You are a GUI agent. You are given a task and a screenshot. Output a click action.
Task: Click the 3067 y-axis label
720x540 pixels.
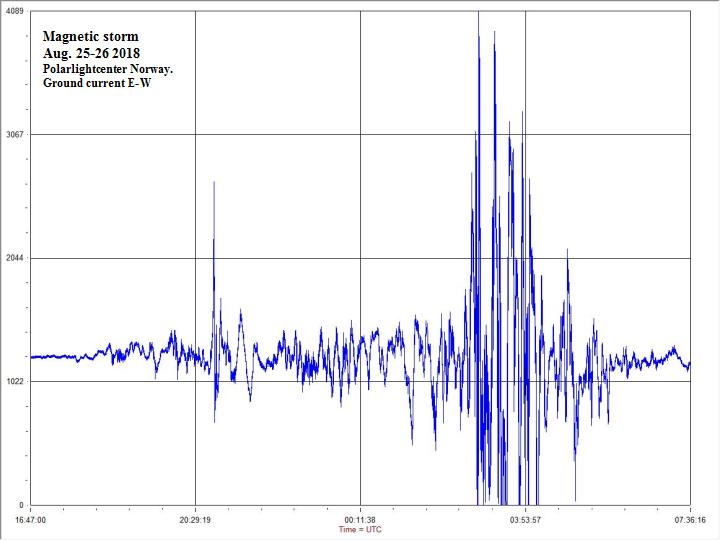pos(14,135)
